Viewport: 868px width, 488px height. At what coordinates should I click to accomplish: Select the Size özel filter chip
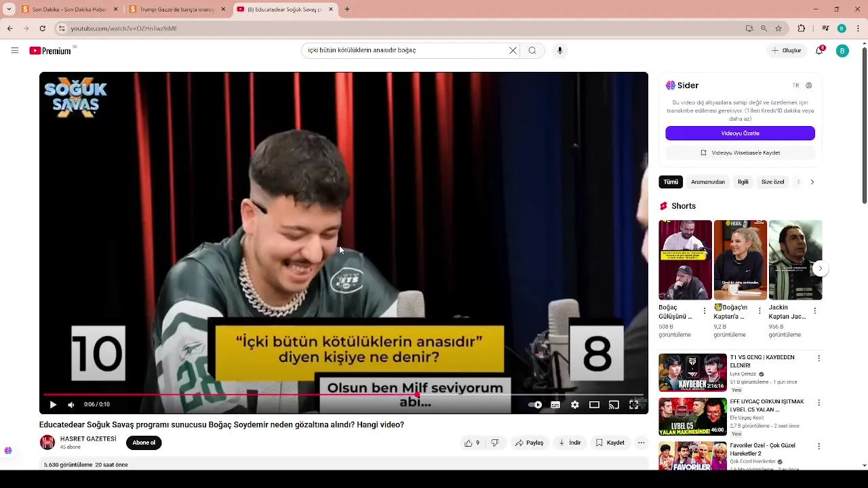pos(772,182)
